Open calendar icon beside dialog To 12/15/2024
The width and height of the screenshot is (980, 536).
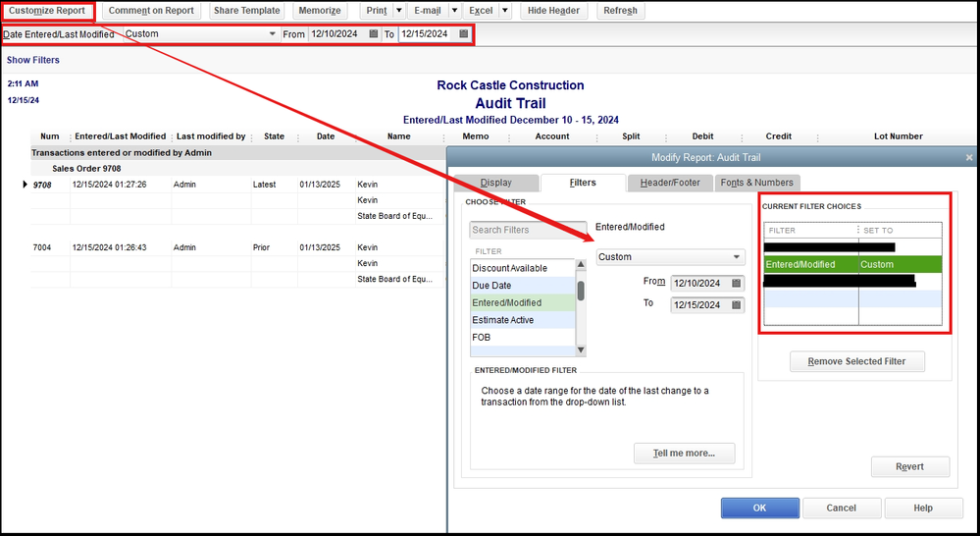coord(737,305)
